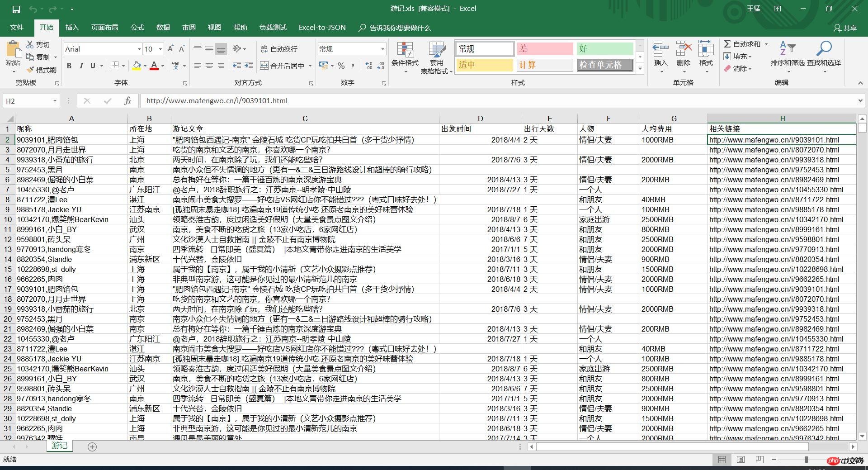Open the Insert ribbon tab
The width and height of the screenshot is (868, 470).
(x=72, y=28)
